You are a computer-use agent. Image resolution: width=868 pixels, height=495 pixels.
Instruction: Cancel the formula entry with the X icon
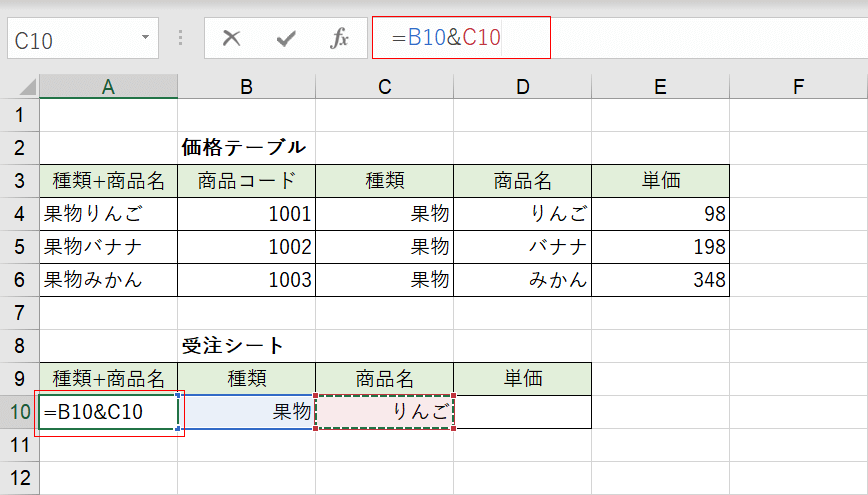tap(231, 38)
